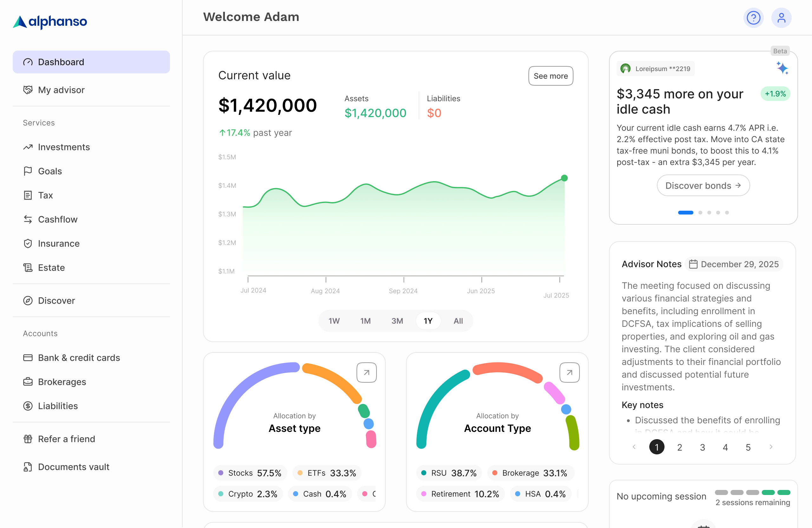Viewport: 812px width, 528px height.
Task: Click the Stocks 57.5% legend chip
Action: click(250, 473)
